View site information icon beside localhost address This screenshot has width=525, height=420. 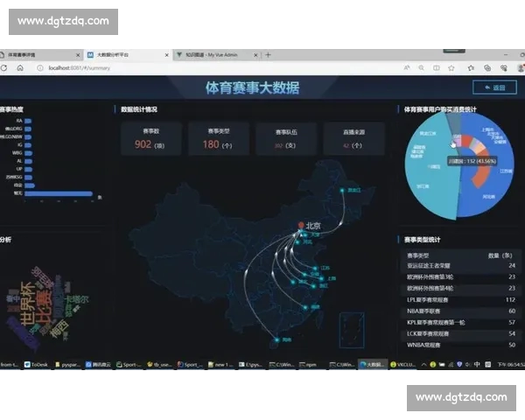40,68
